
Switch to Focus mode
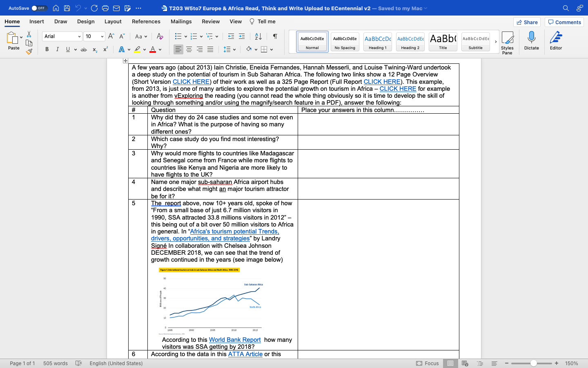[428, 363]
